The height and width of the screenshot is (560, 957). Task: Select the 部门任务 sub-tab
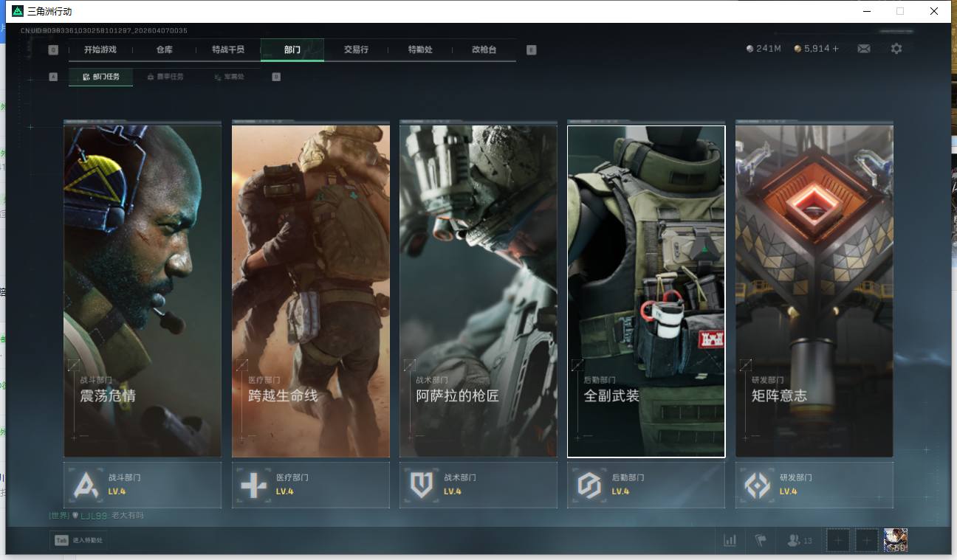tap(101, 77)
